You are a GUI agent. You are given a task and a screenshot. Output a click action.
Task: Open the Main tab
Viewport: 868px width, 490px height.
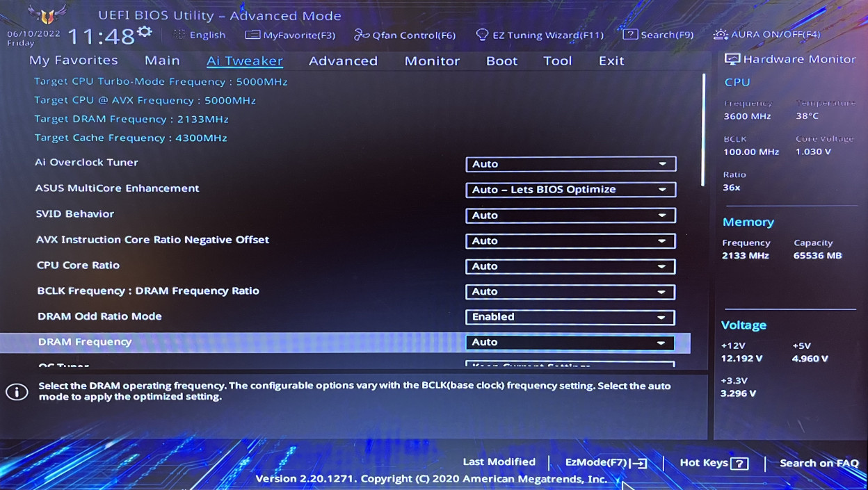[x=162, y=60]
